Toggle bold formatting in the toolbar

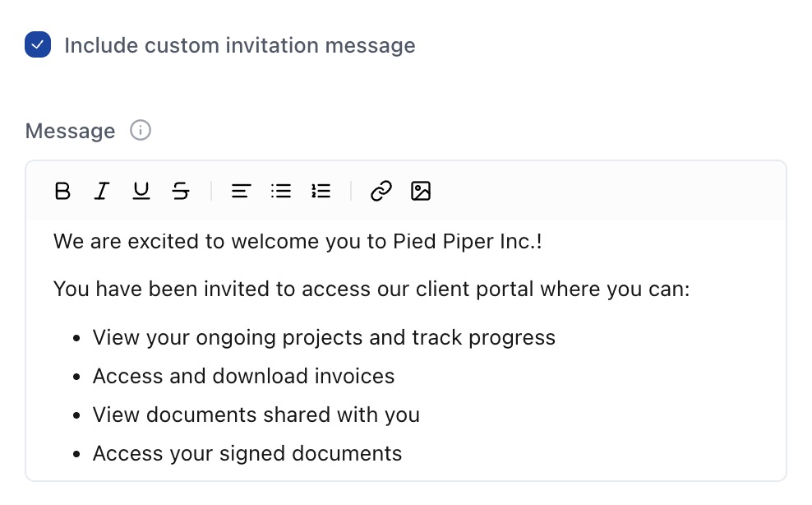click(62, 191)
